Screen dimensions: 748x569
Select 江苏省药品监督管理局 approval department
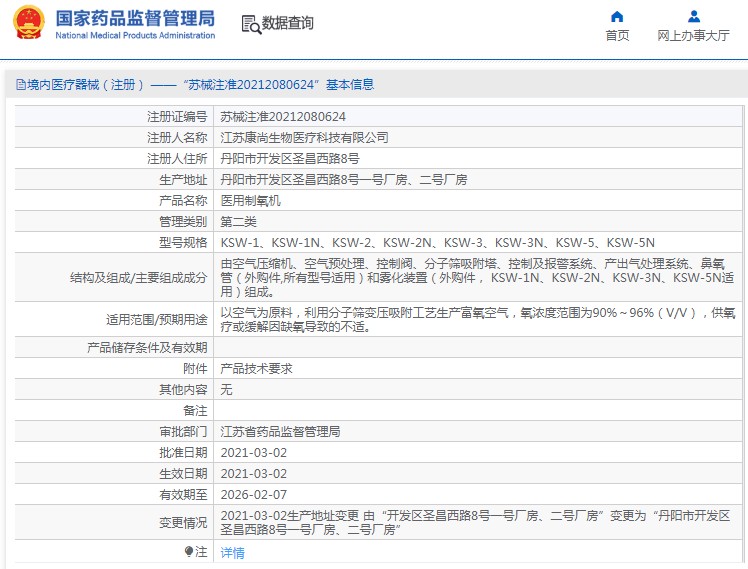[x=280, y=432]
